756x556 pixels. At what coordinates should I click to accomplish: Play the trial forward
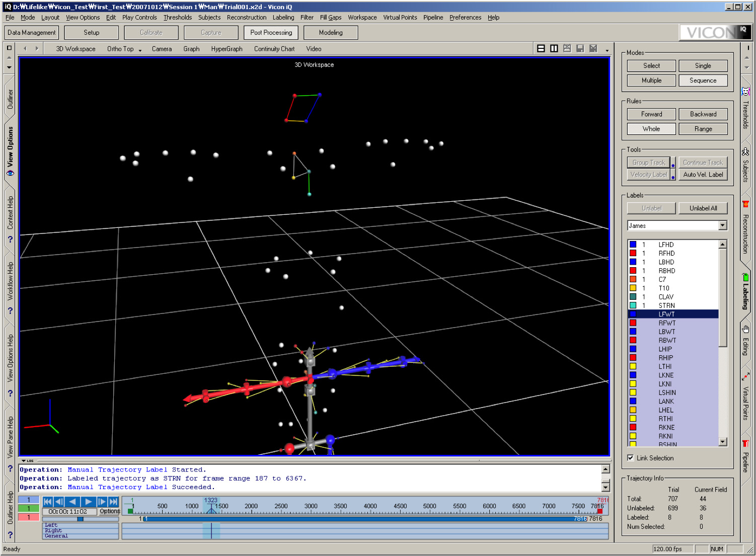[x=88, y=502]
